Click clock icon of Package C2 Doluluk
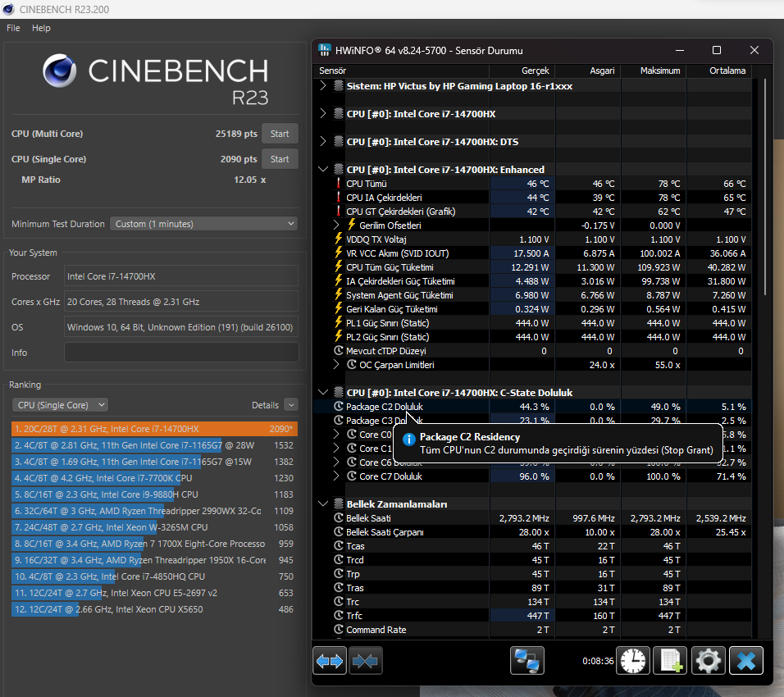 [339, 407]
